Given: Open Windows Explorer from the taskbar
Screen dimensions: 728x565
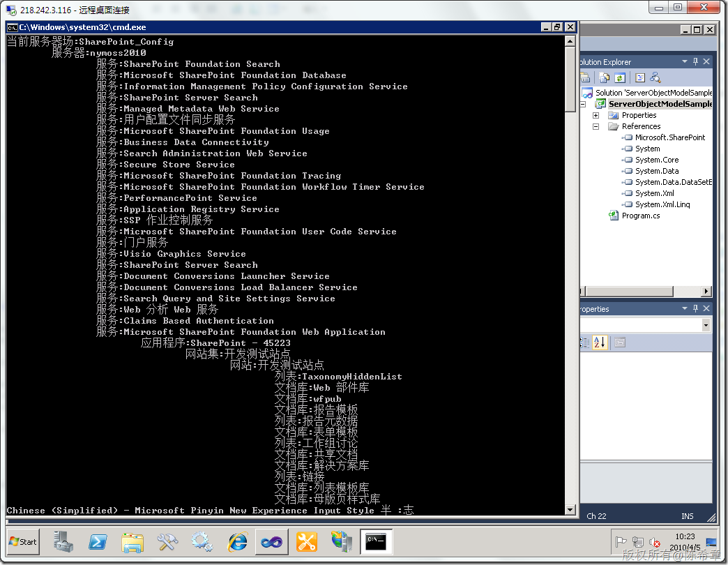Looking at the screenshot, I should click(132, 542).
